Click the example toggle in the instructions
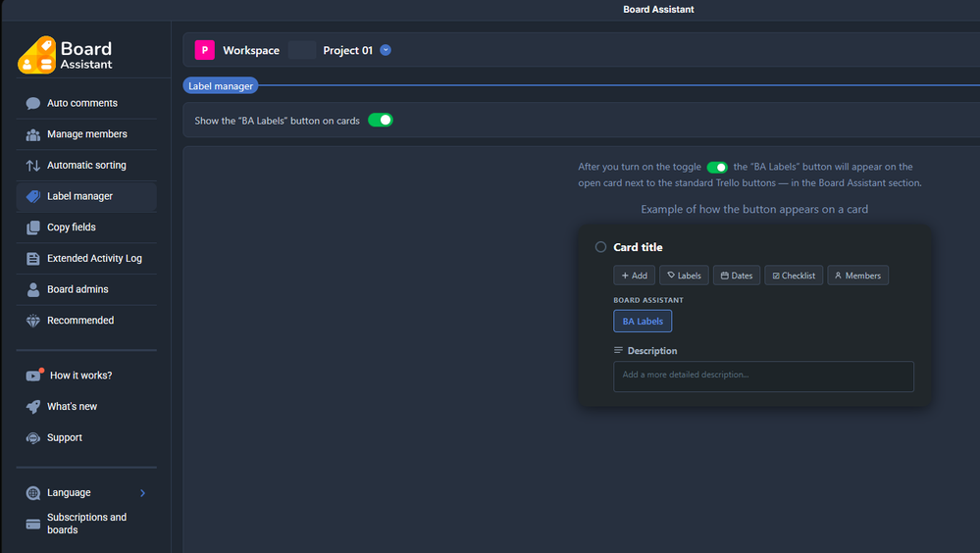This screenshot has height=553, width=980. pyautogui.click(x=717, y=168)
